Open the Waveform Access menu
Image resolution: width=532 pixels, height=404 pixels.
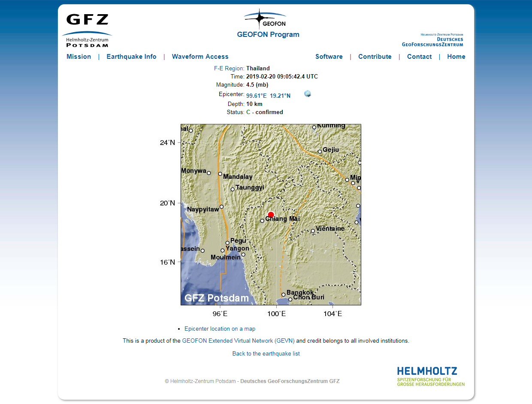point(200,57)
